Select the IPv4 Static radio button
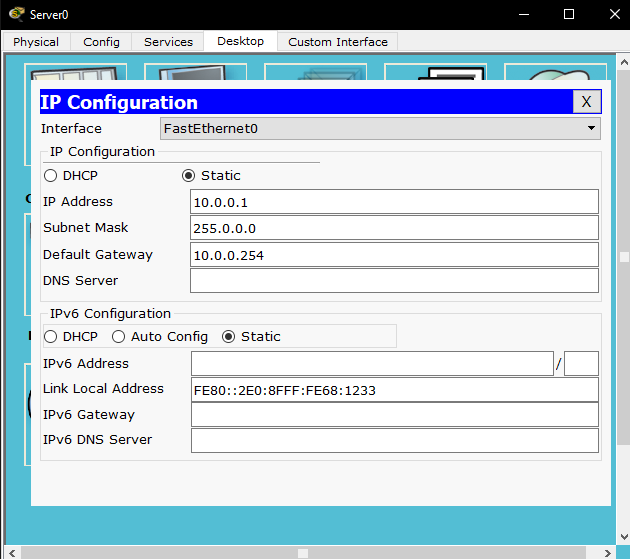 coord(188,176)
